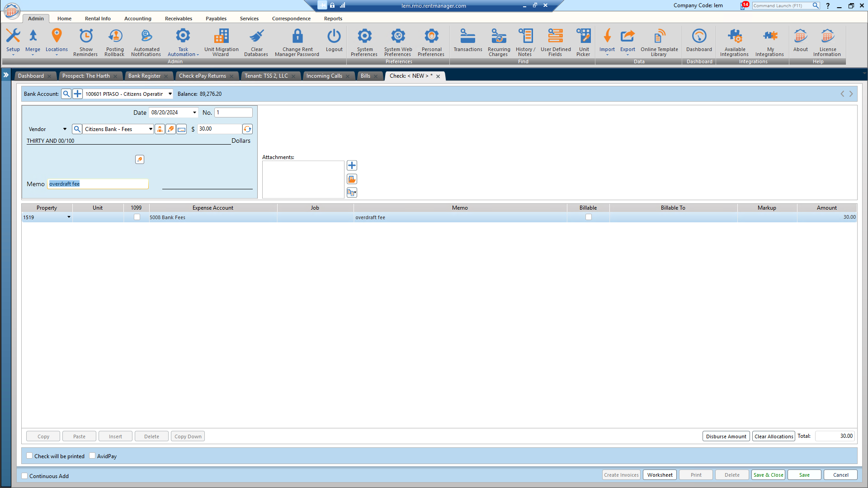Switch to the Bank Register tab
Screen dimensions: 868x488
coord(144,76)
